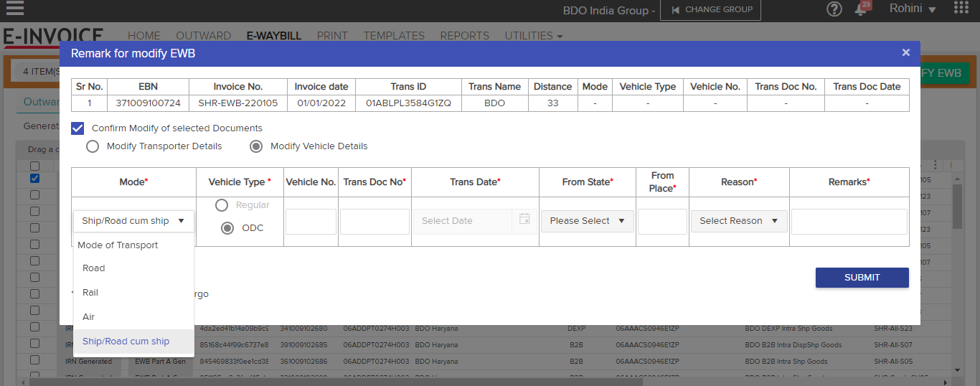
Task: Click invoice date 01/01/2022 cell
Action: pos(321,103)
